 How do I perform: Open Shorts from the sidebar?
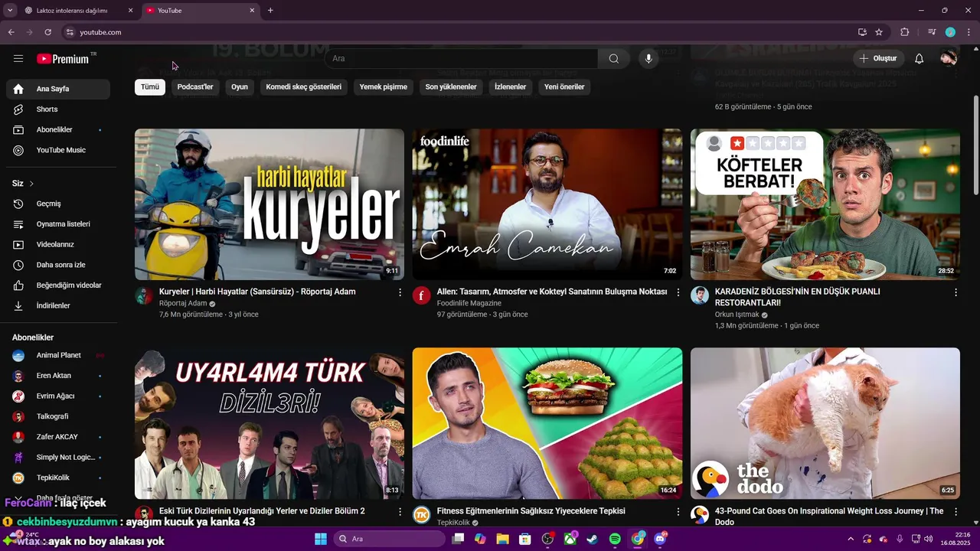[x=58, y=109]
